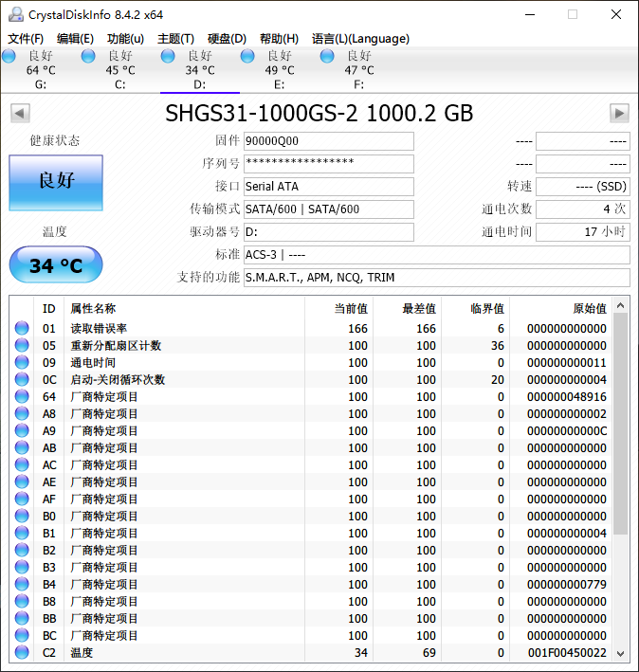Go to previous disk with left arrow

click(20, 113)
